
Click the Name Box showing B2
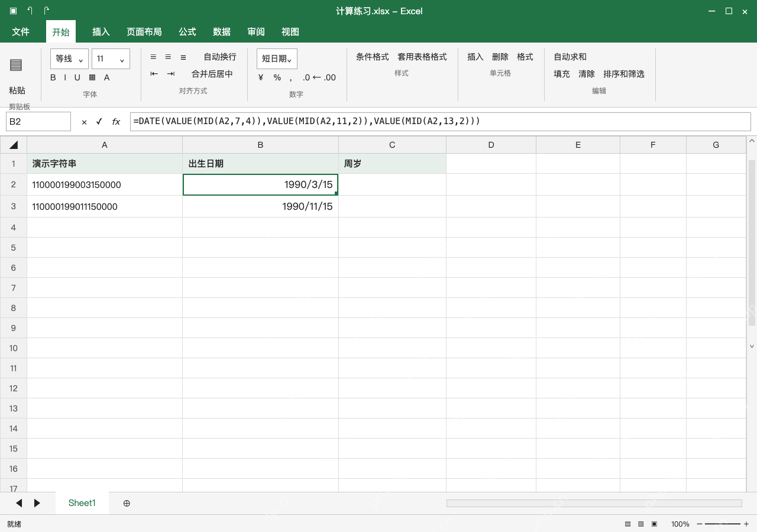point(38,122)
